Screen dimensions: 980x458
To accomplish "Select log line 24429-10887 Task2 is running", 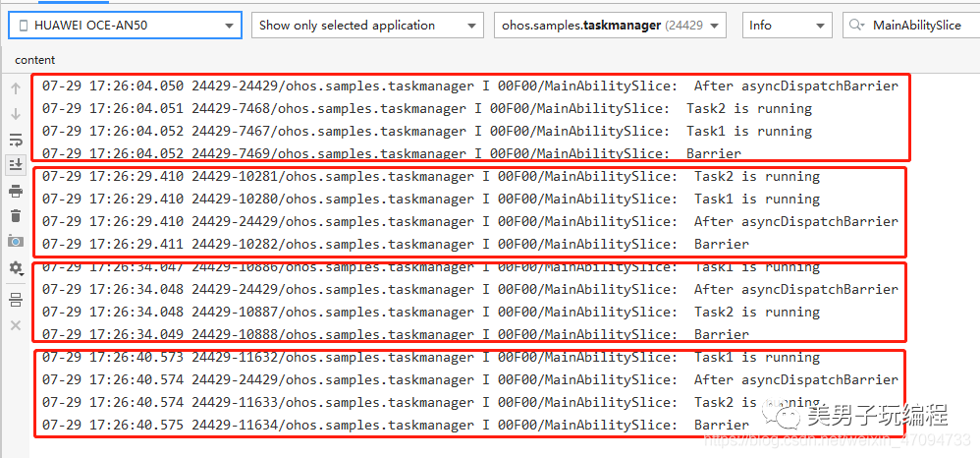I will pyautogui.click(x=431, y=312).
